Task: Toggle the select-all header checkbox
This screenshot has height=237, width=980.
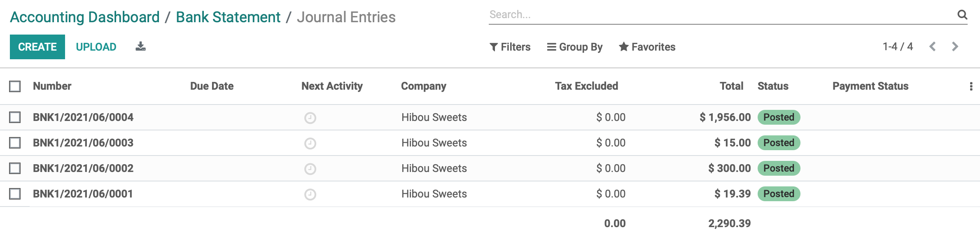Action: 15,86
